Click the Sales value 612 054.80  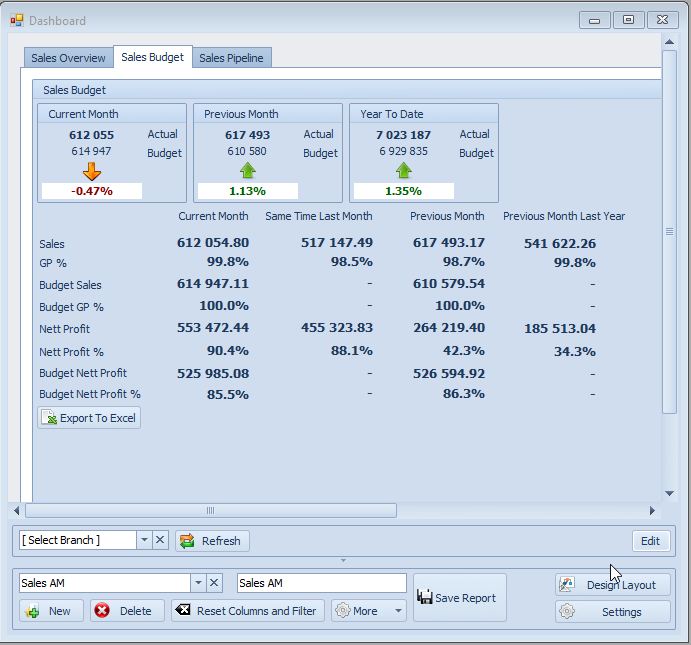[x=213, y=242]
